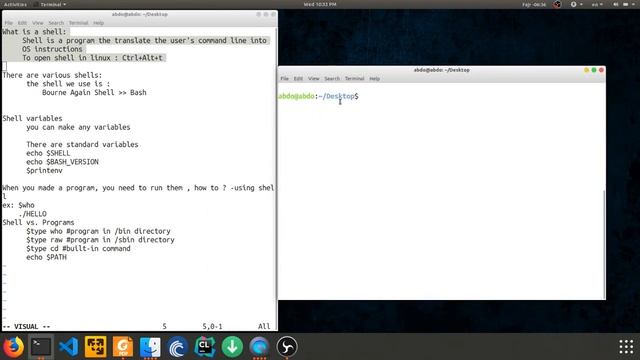Click the 'Shell vs. Programs' line

(x=38, y=222)
